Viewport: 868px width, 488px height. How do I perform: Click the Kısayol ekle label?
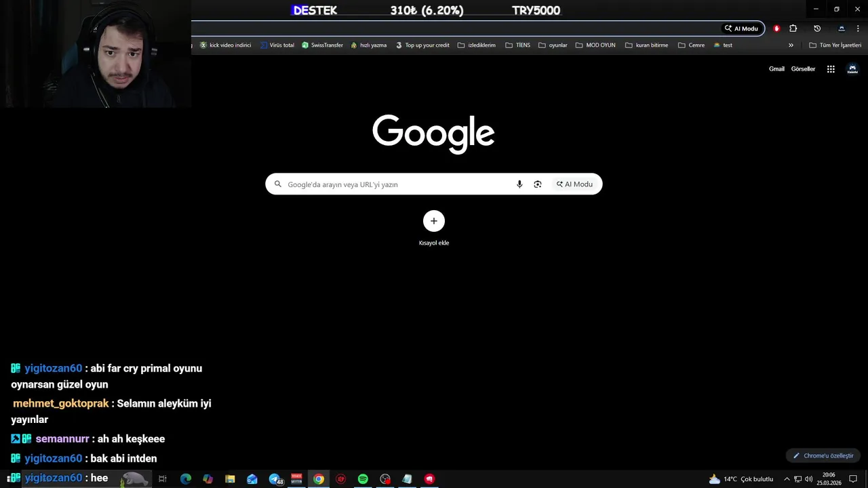(434, 243)
